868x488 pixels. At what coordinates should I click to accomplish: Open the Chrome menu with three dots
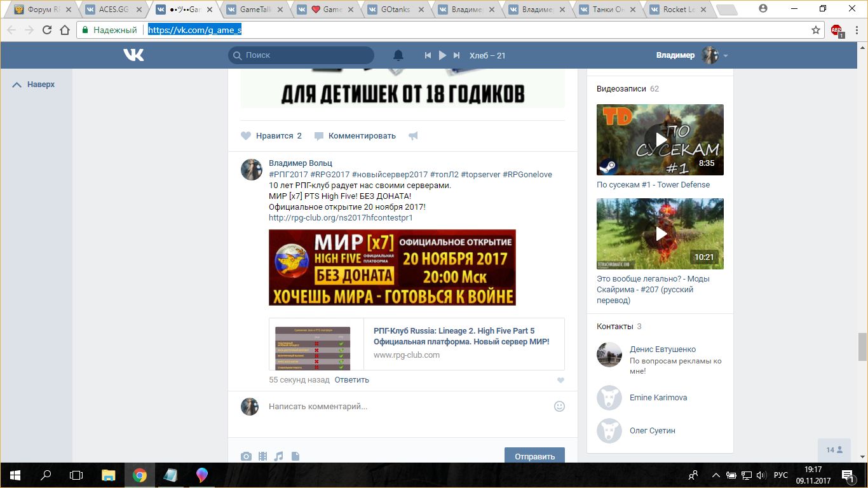pos(855,30)
